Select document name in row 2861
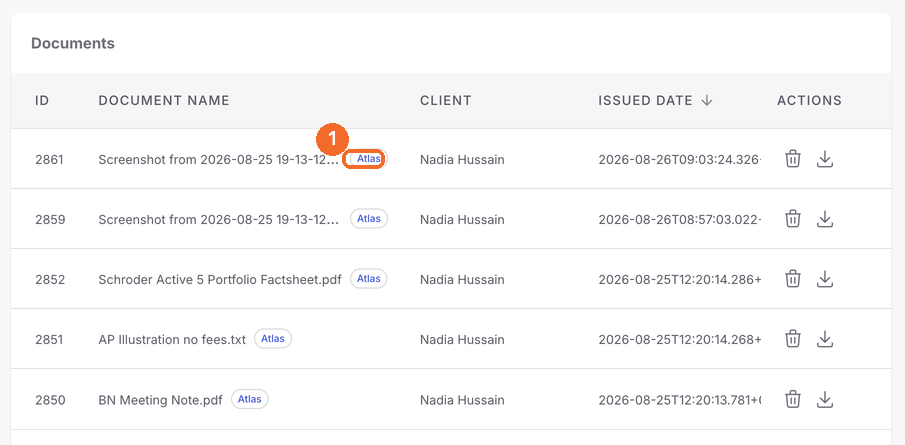Viewport: 905px width, 445px height. pos(219,159)
